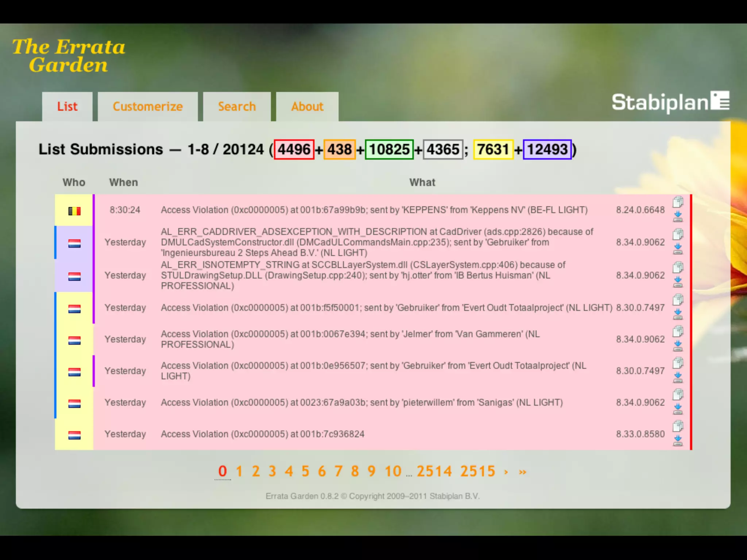Copy the Ingenieursbureau 2 Steps Ahead entry
The image size is (747, 560).
tap(678, 234)
